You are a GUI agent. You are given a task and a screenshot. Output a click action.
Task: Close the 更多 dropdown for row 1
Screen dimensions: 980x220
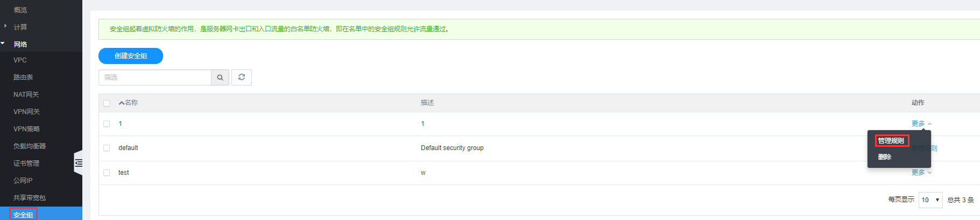coord(921,124)
